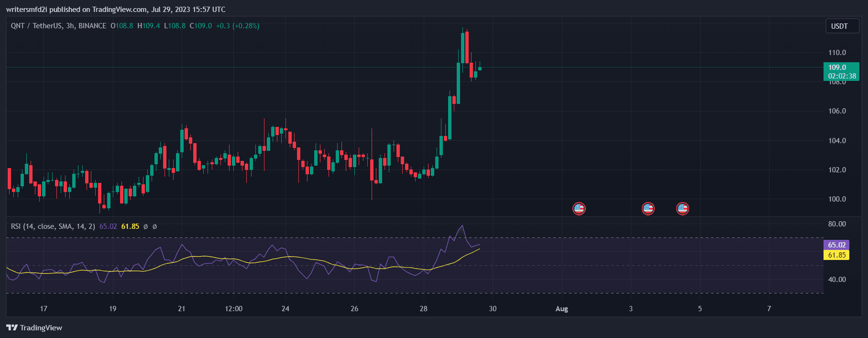The width and height of the screenshot is (868, 338).
Task: Click the first ø symbol in RSI legend
Action: [146, 226]
